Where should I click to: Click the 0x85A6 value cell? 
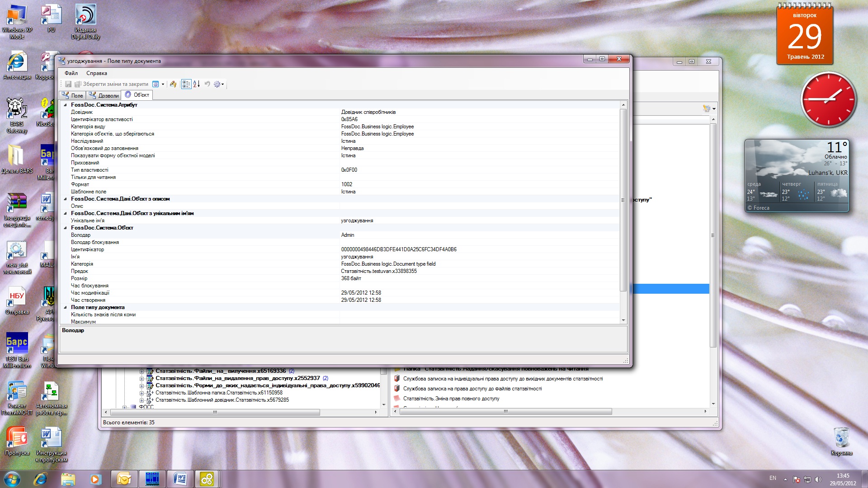479,119
